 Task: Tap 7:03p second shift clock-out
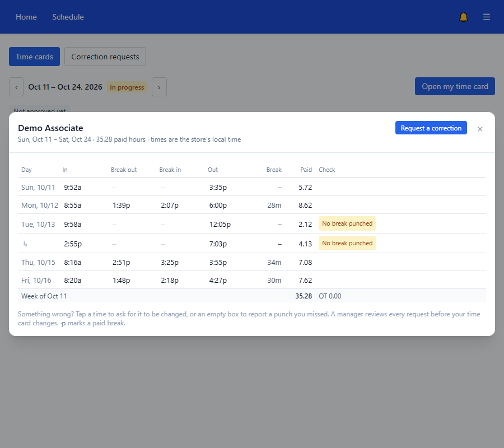(x=218, y=244)
